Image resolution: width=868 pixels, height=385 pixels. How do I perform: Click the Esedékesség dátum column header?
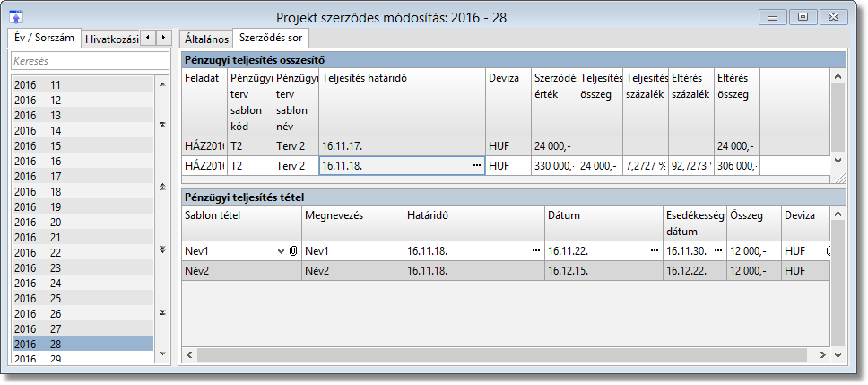pyautogui.click(x=695, y=223)
